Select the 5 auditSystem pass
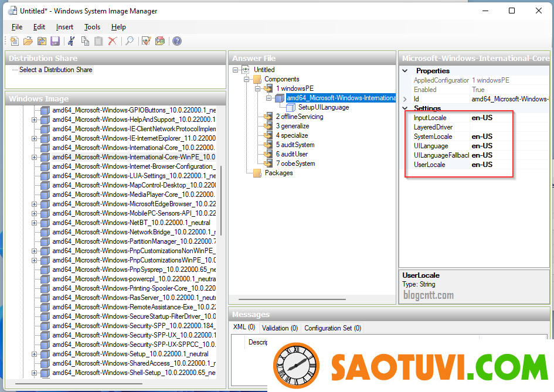This screenshot has width=554, height=392. (x=295, y=145)
